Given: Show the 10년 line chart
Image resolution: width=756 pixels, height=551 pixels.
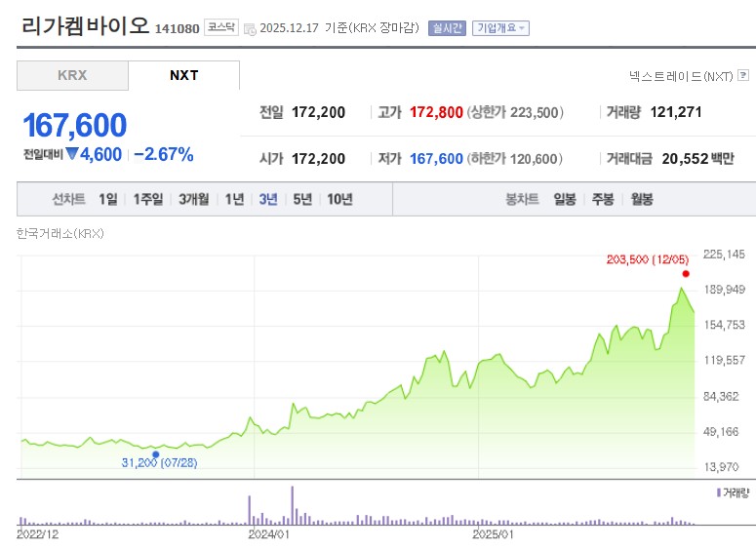Looking at the screenshot, I should point(339,199).
